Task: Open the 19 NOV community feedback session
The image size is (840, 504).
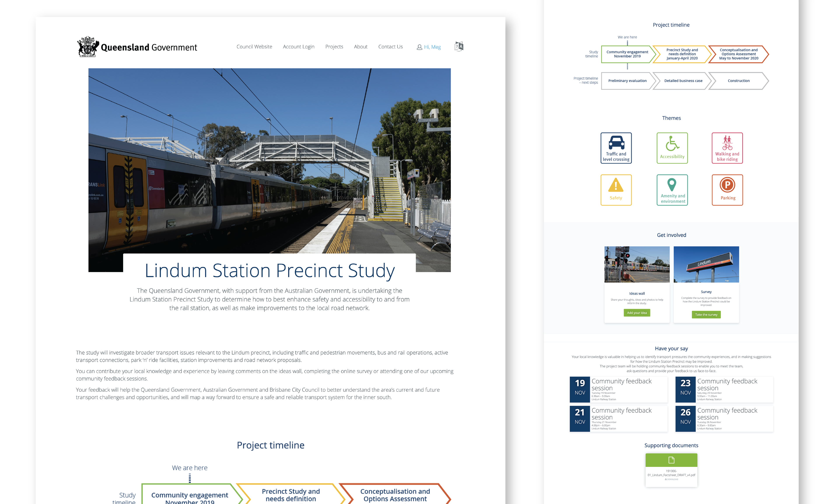Action: [618, 389]
